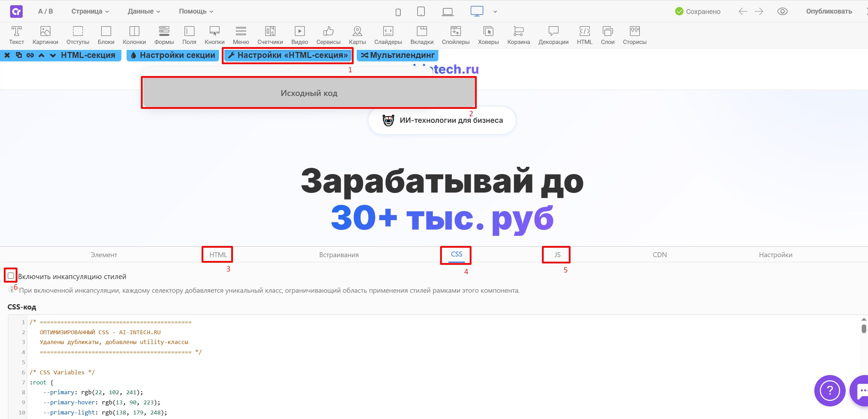The image size is (868, 419).
Task: Expand the Страница dropdown menu
Action: [x=90, y=12]
